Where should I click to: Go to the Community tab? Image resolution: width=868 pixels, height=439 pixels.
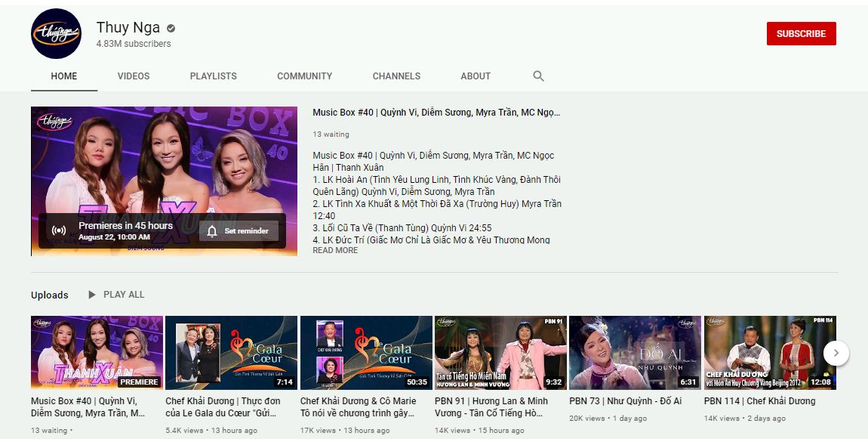[304, 76]
